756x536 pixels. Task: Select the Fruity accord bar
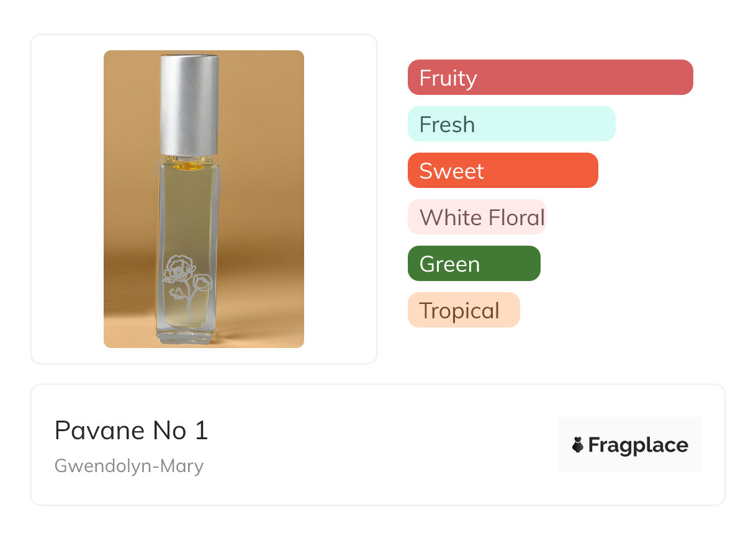[x=550, y=78]
